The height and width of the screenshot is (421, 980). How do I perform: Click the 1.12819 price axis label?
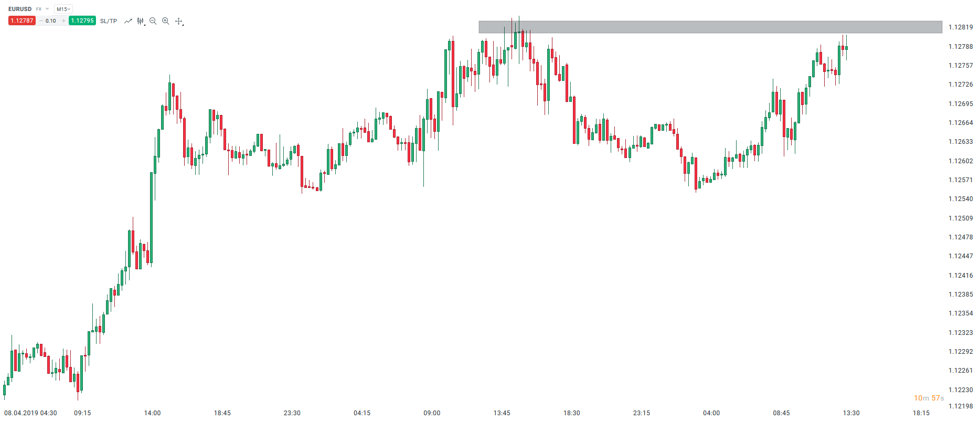click(x=961, y=27)
